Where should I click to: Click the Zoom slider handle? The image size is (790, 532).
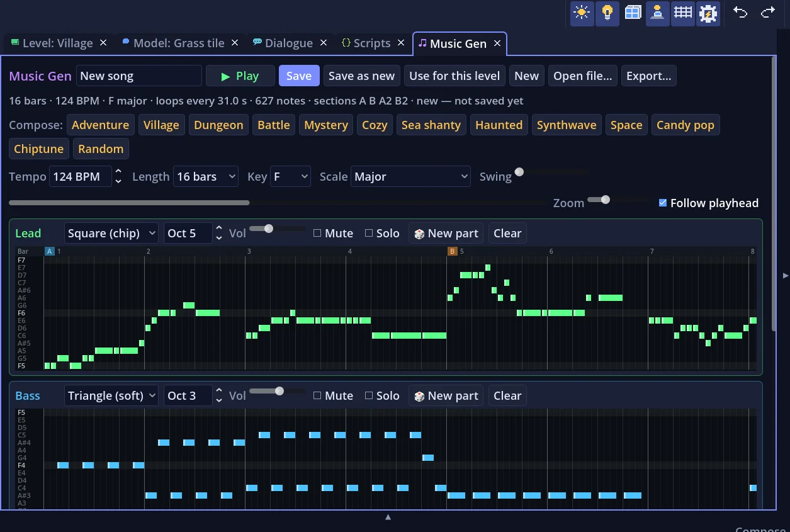point(606,200)
